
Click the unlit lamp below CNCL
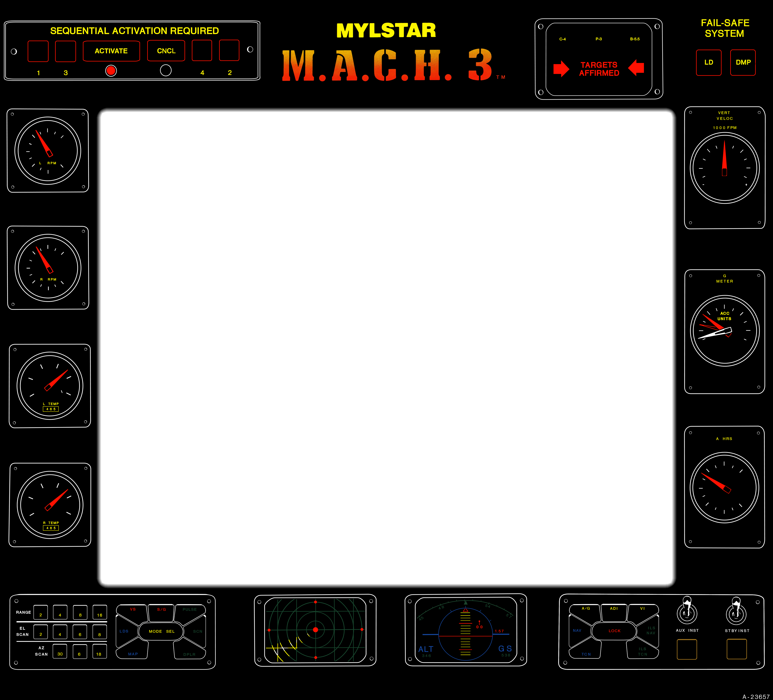pyautogui.click(x=166, y=70)
